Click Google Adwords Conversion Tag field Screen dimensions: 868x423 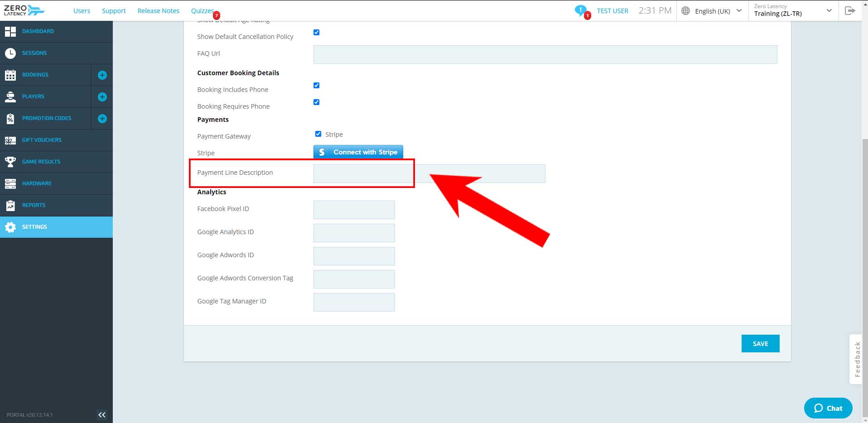[x=354, y=279]
